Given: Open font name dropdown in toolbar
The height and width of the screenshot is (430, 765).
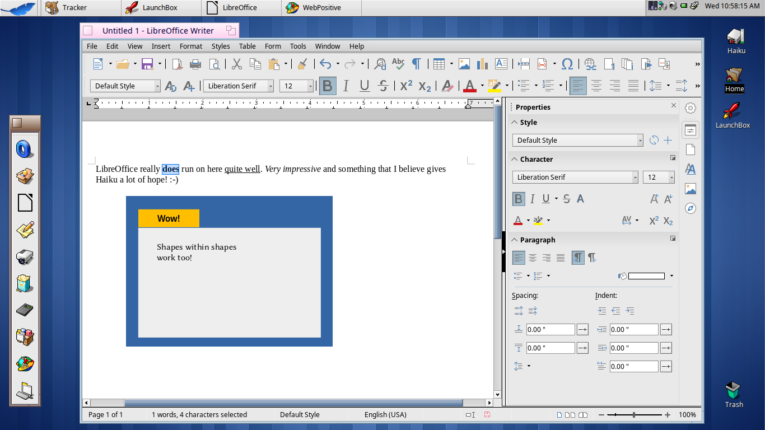Looking at the screenshot, I should pos(270,86).
